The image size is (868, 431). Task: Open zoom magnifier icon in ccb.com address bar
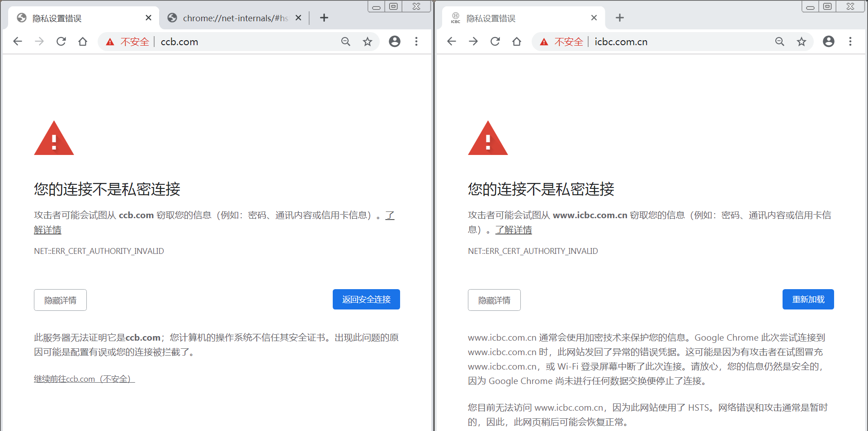pos(346,42)
